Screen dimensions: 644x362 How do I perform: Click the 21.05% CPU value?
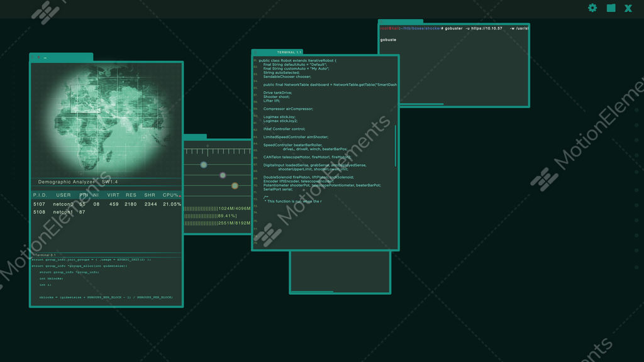click(172, 204)
